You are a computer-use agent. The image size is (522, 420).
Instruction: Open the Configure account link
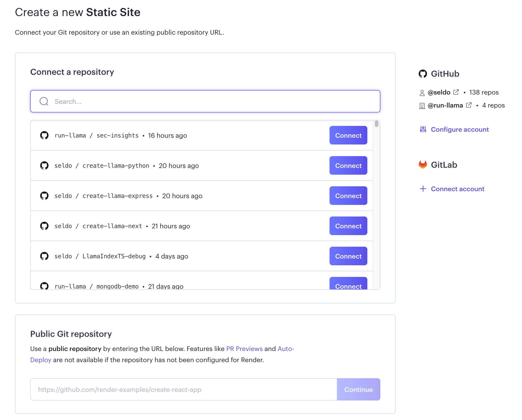click(460, 129)
